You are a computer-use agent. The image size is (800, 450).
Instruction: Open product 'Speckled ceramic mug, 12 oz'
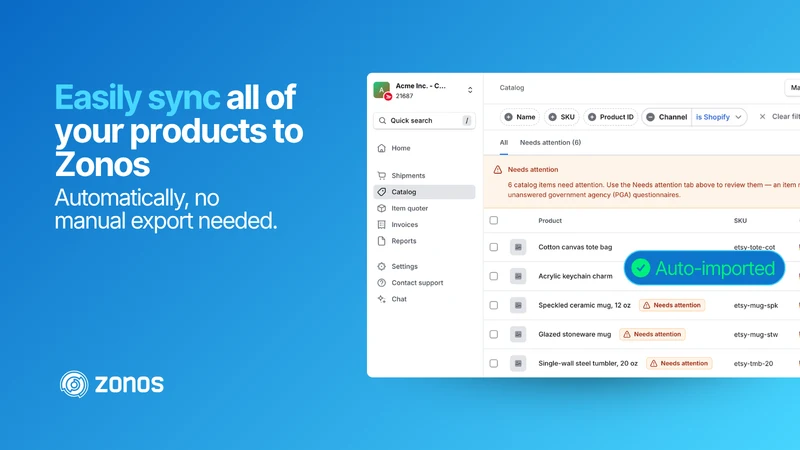[x=584, y=305]
